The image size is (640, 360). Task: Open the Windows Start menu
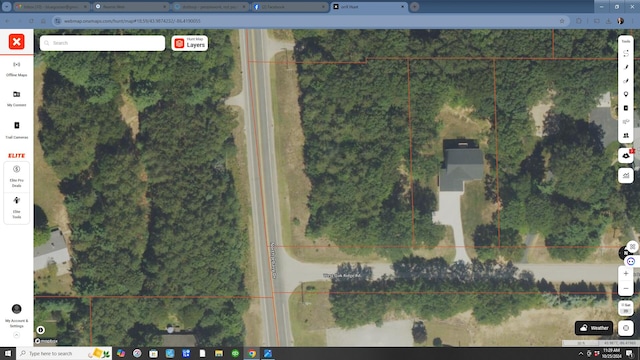coord(8,353)
